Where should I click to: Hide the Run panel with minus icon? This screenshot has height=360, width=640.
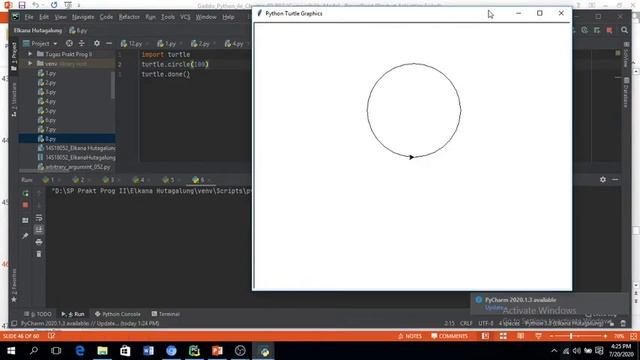615,180
